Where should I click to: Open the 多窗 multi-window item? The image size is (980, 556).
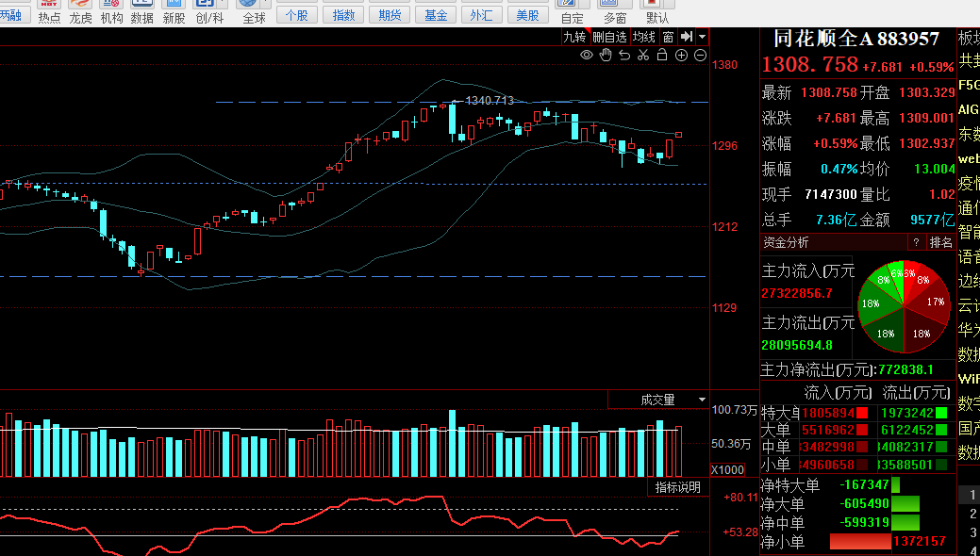click(615, 12)
